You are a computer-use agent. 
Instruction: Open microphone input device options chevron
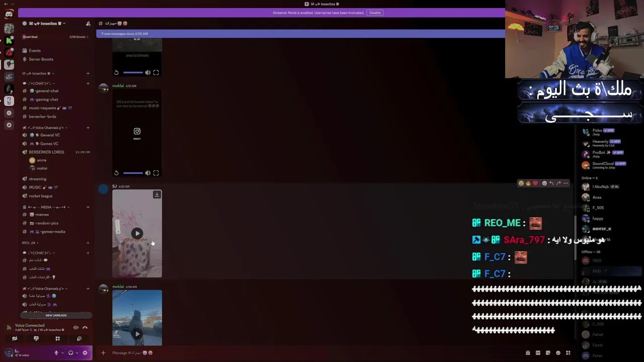click(x=63, y=353)
